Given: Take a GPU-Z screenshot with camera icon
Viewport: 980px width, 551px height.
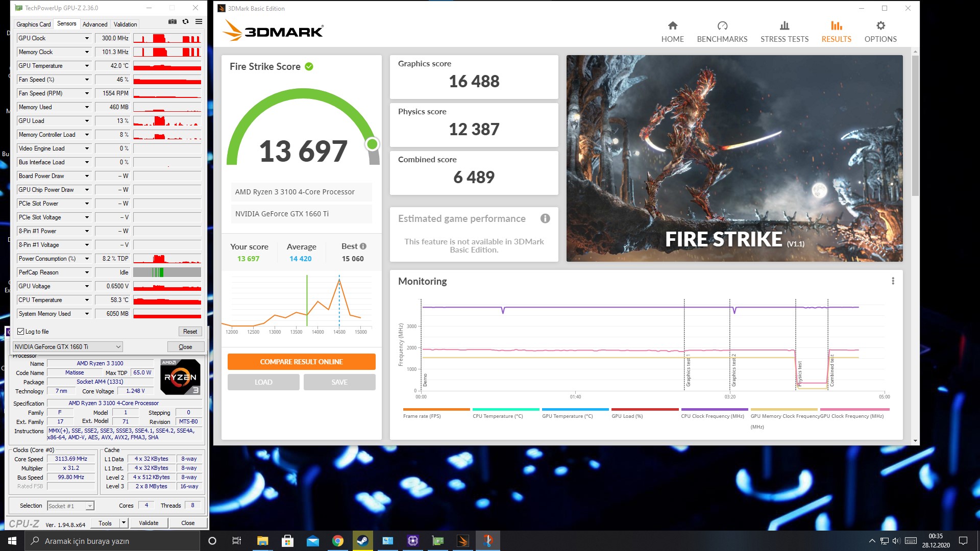Looking at the screenshot, I should click(173, 21).
